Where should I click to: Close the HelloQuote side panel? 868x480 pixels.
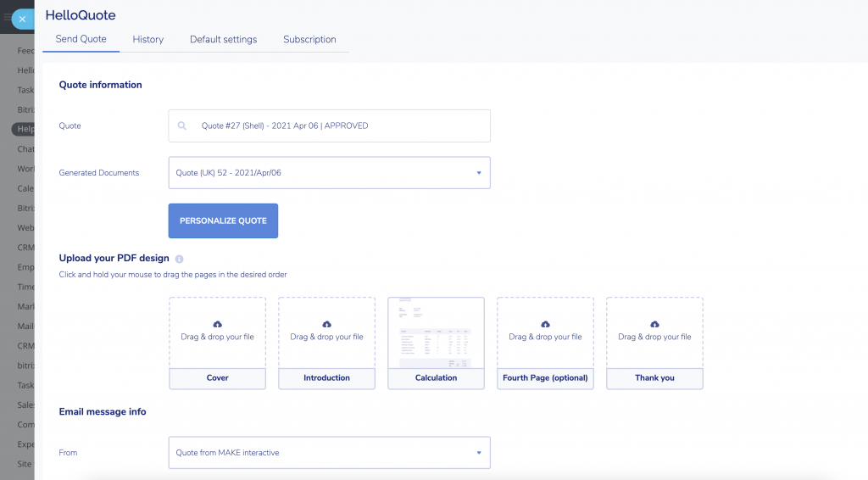coord(23,19)
